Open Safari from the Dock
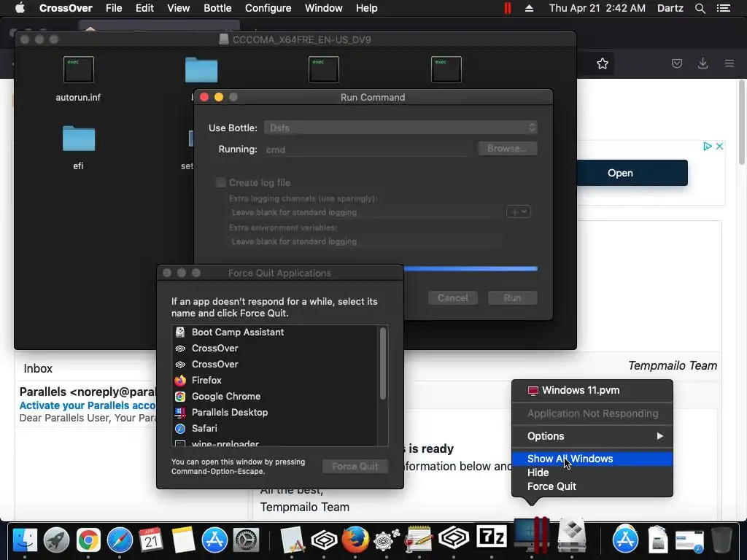The height and width of the screenshot is (560, 747). tap(120, 540)
